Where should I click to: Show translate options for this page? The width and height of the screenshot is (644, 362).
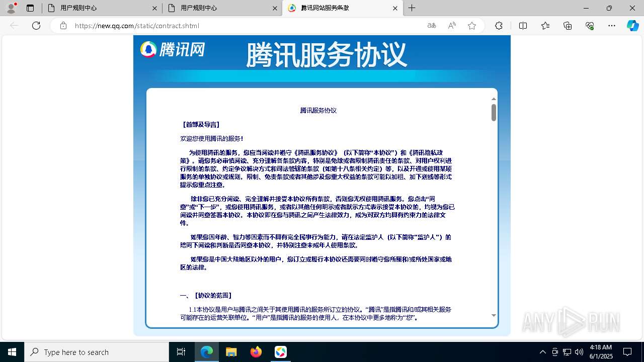(x=432, y=26)
